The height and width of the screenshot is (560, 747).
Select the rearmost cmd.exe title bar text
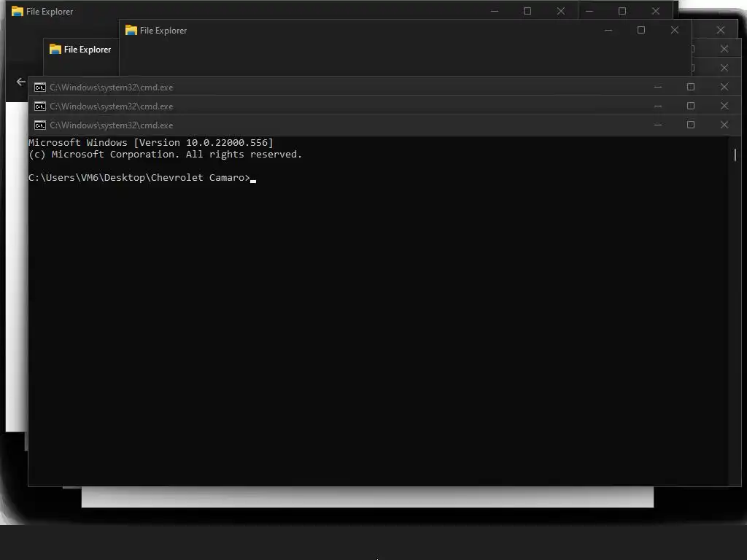click(112, 87)
